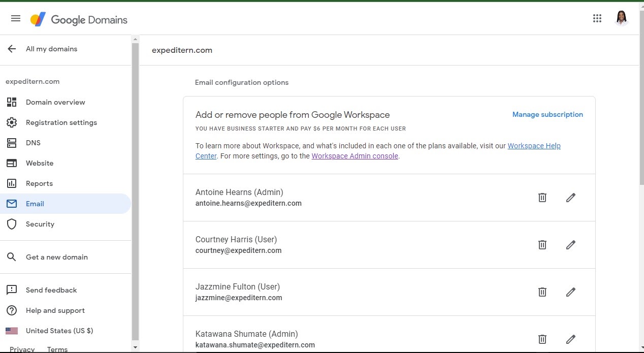
Task: Click the Website icon in sidebar
Action: 12,163
